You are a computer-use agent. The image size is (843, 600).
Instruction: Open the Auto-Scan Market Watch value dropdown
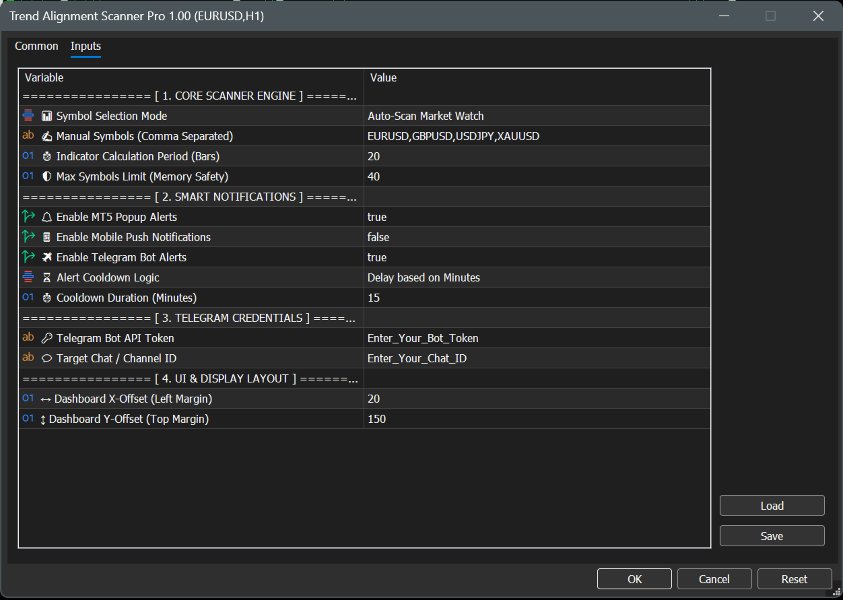tap(537, 116)
